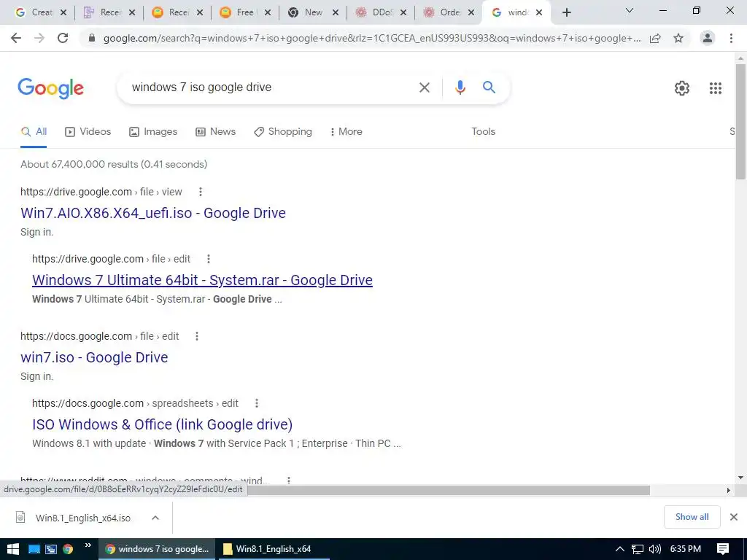Open options for the reddit.com result
The height and width of the screenshot is (560, 747).
click(x=289, y=481)
